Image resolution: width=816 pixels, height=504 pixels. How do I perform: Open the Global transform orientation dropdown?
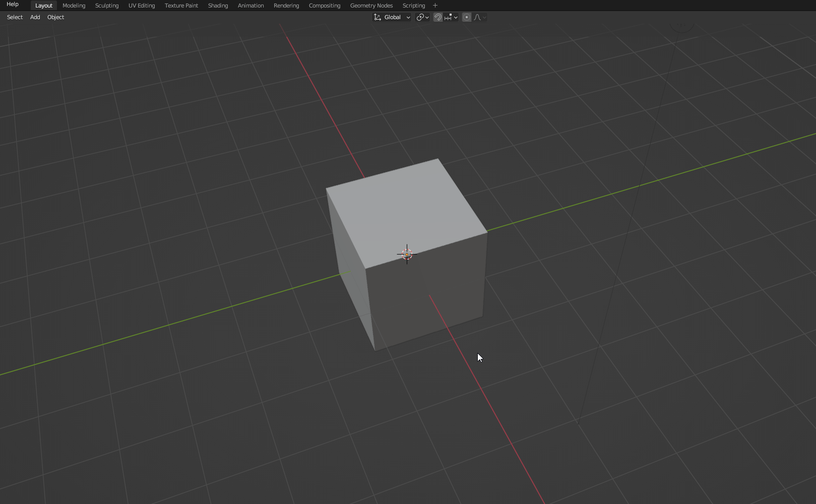coord(392,17)
